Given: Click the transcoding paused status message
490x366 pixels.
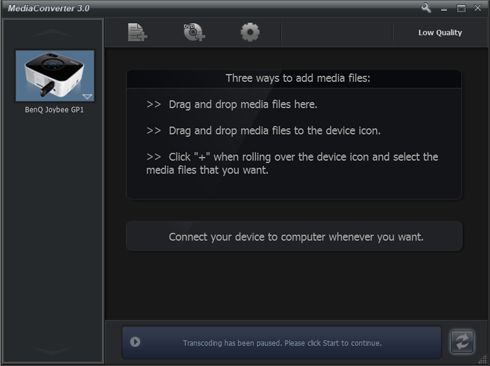Looking at the screenshot, I should pyautogui.click(x=282, y=343).
